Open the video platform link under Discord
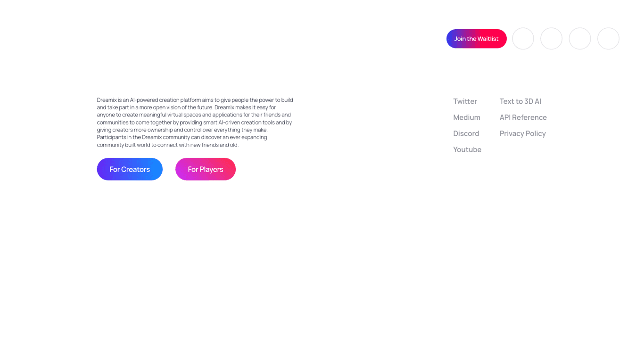The width and height of the screenshot is (644, 362). coord(467,149)
